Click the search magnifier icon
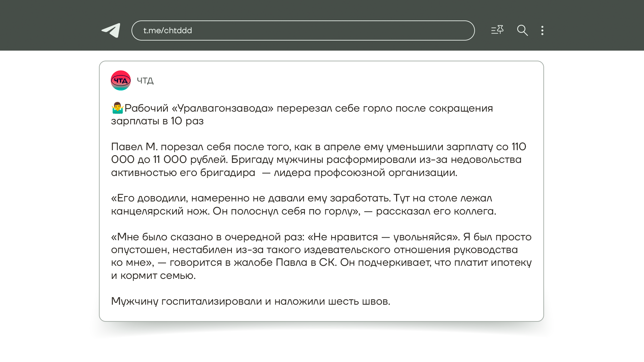This screenshot has width=644, height=362. (522, 31)
